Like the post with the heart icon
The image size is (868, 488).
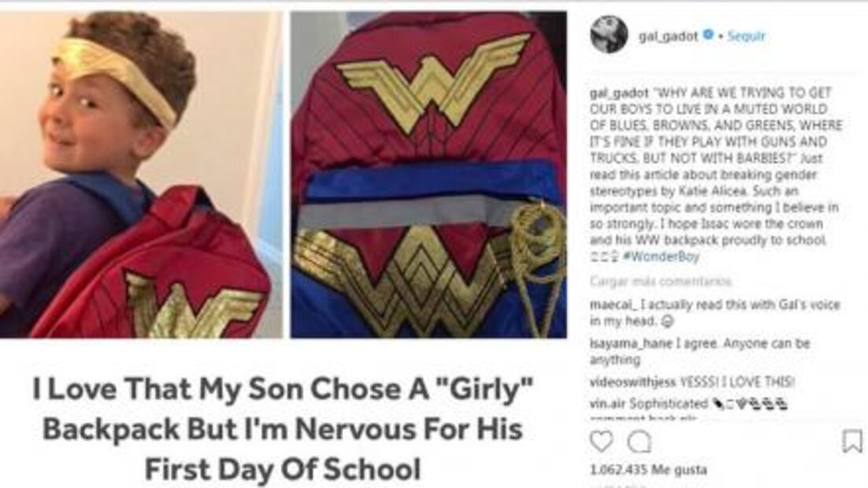tap(601, 442)
